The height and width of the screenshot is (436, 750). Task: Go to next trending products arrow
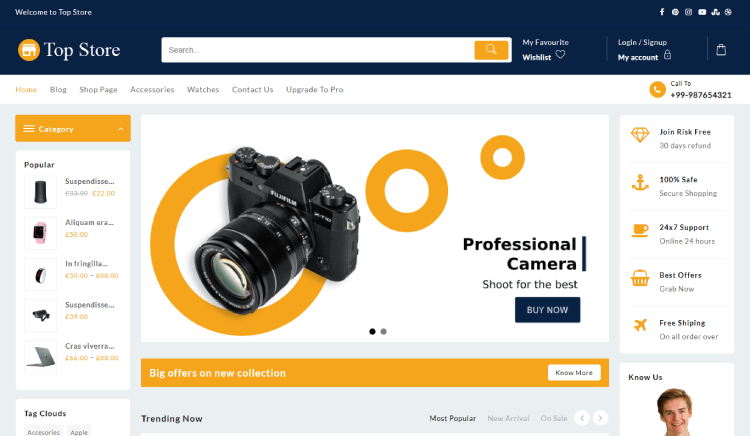click(600, 418)
